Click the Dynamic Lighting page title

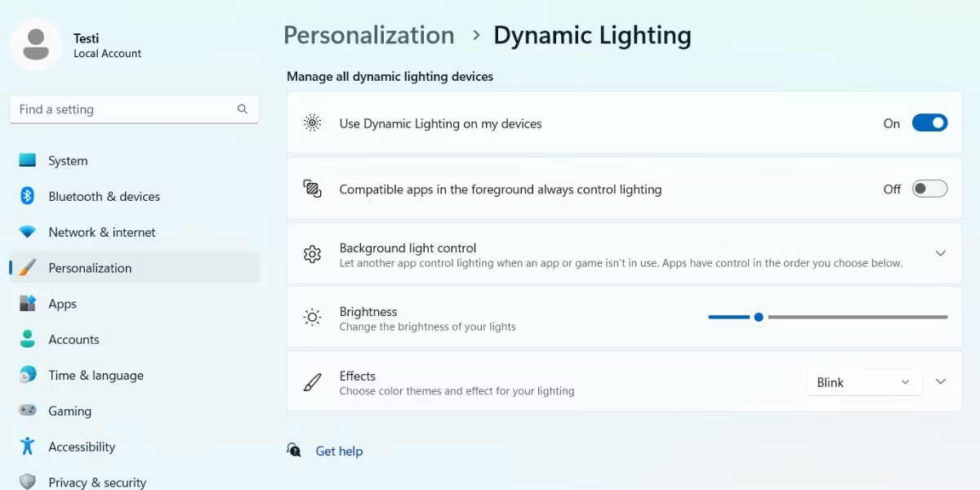[x=592, y=35]
